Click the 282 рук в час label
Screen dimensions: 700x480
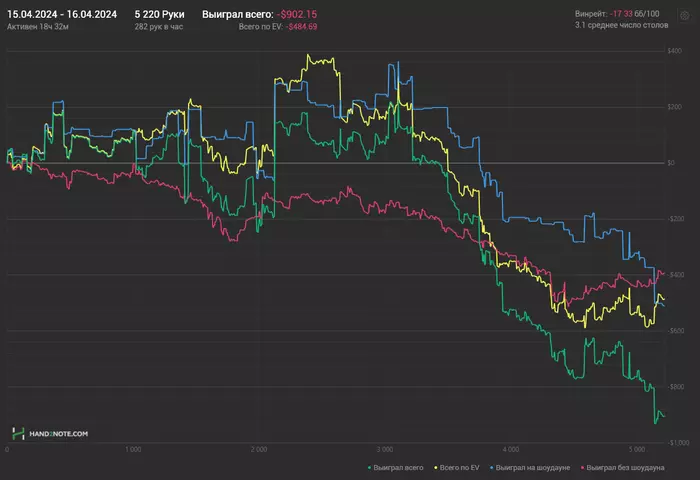point(158,26)
